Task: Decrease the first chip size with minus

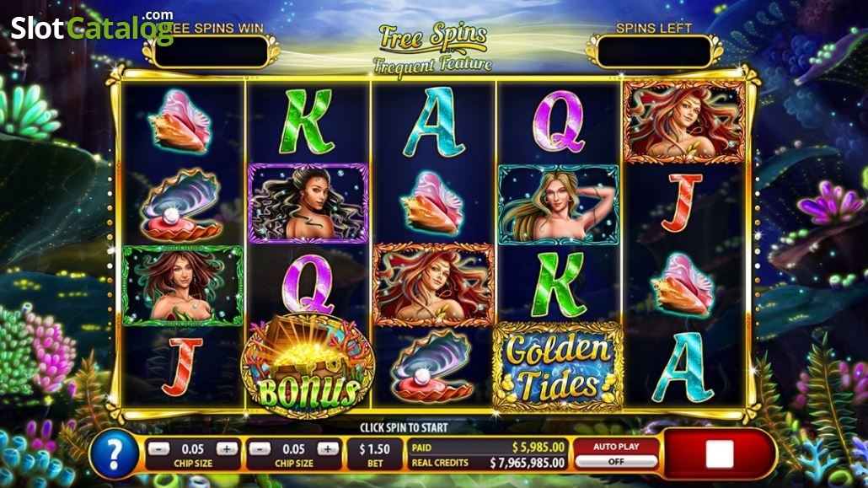Action: coord(158,448)
